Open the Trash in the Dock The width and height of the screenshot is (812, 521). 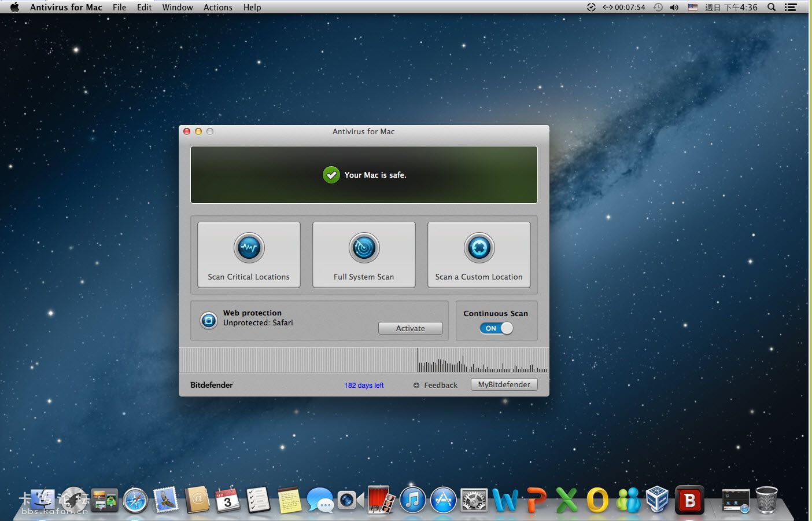[766, 500]
